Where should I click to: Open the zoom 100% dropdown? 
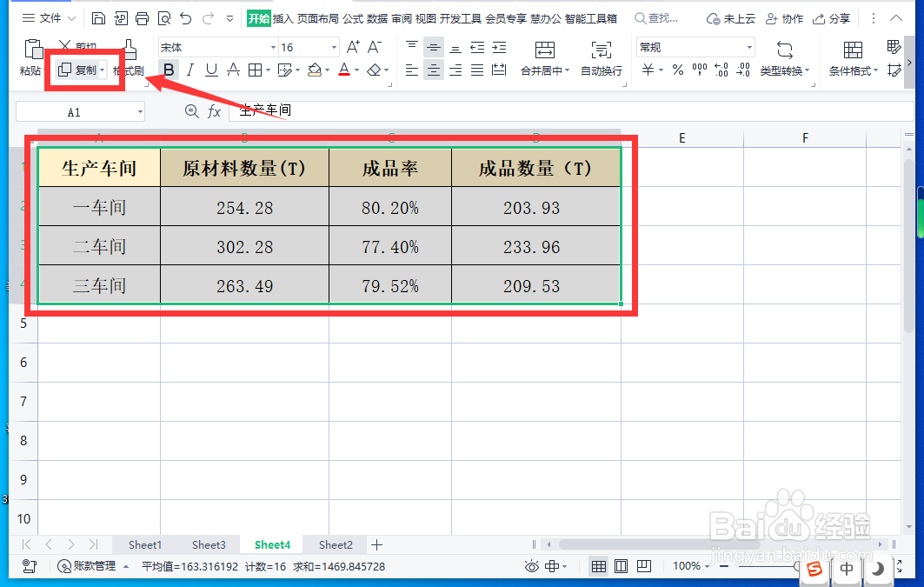(708, 566)
